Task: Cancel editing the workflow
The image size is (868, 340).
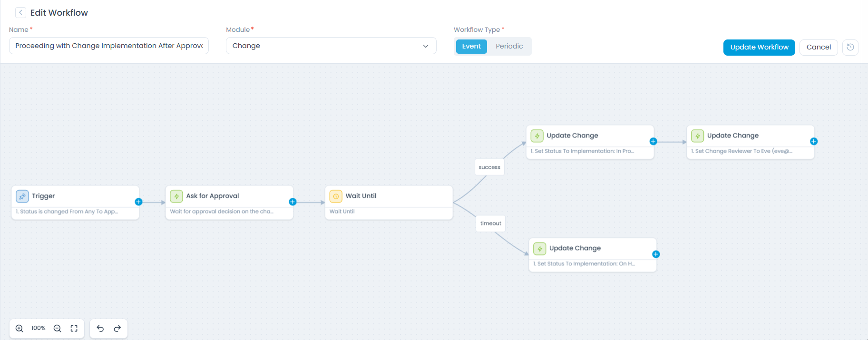Action: pyautogui.click(x=819, y=47)
